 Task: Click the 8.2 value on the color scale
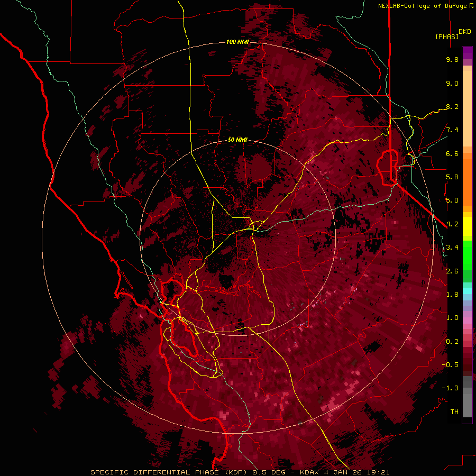coord(452,106)
